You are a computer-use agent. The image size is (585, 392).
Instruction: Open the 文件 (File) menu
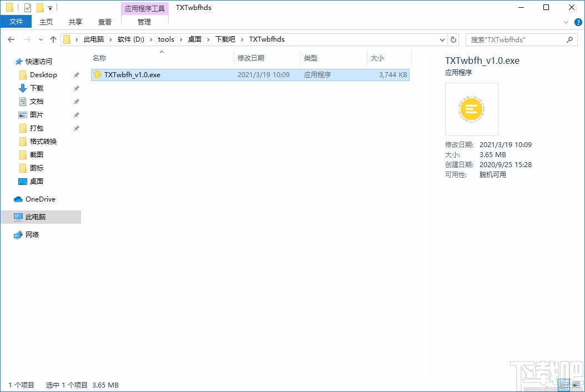pos(16,21)
